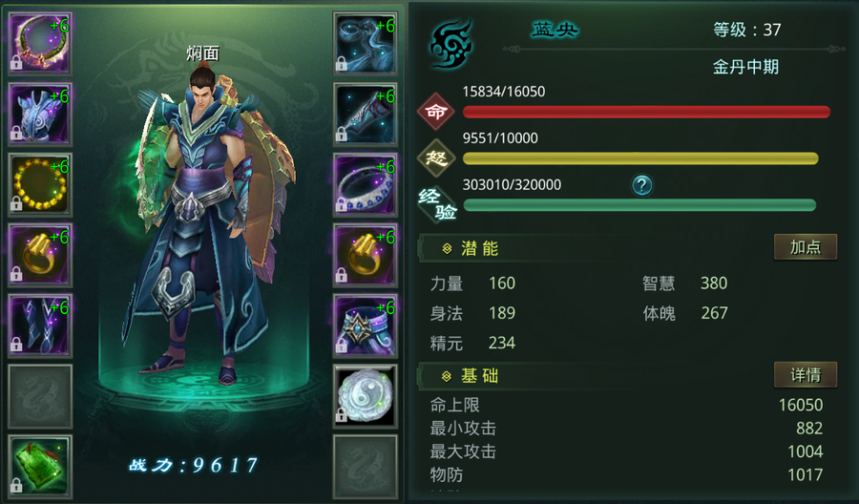Screen dimensions: 859x504
Task: Click the right gold ring slot
Action: pyautogui.click(x=366, y=255)
